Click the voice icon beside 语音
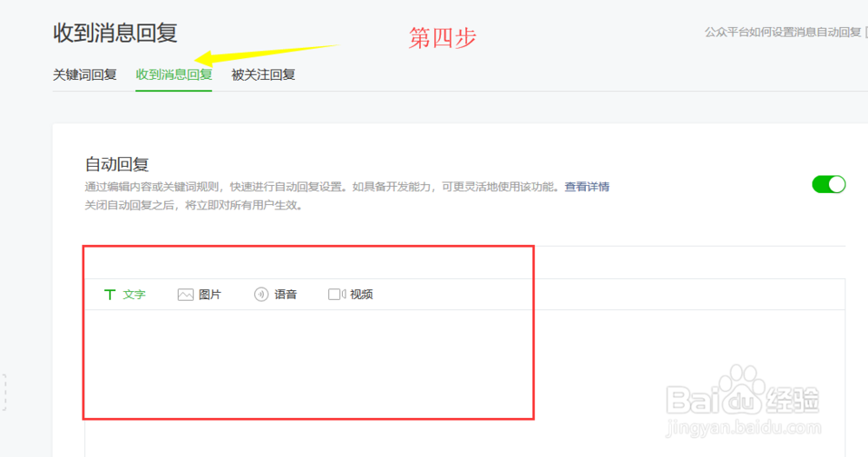The width and height of the screenshot is (868, 457). click(x=261, y=295)
